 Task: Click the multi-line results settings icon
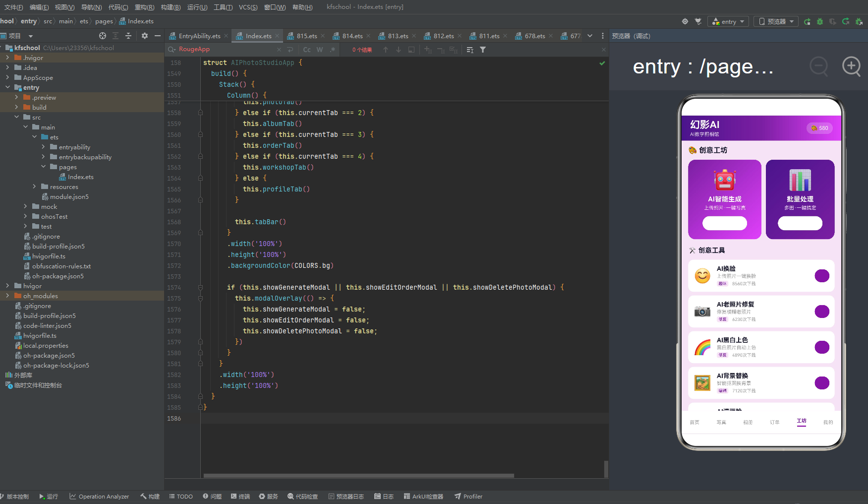click(470, 50)
